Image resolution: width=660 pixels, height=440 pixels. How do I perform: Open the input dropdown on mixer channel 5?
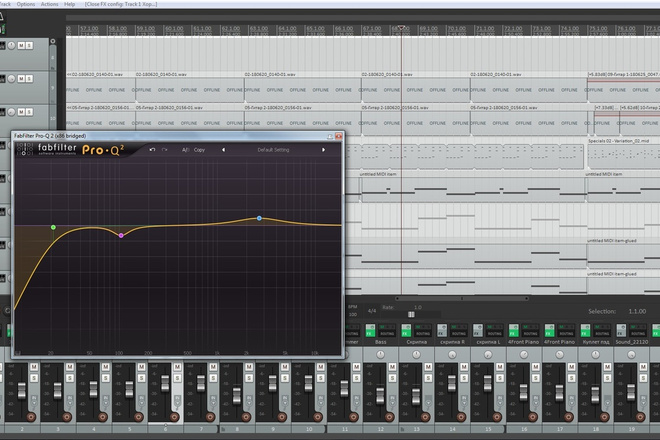[141, 400]
